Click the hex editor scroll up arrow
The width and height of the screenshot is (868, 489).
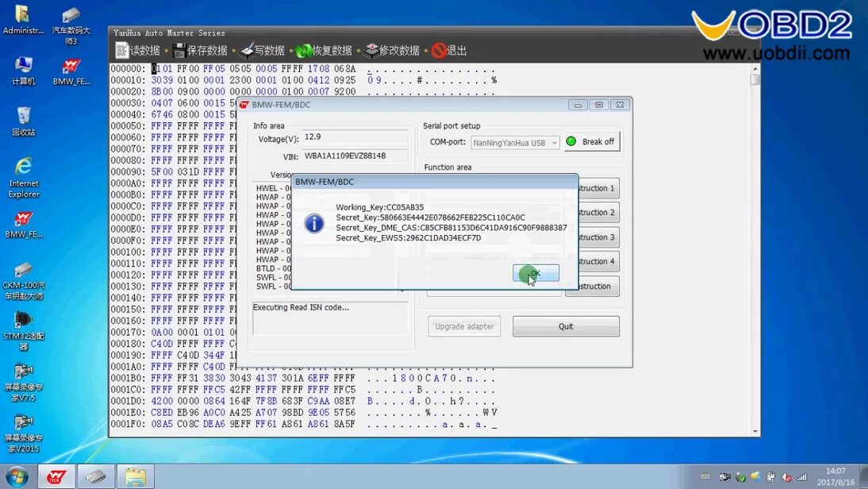tap(755, 69)
